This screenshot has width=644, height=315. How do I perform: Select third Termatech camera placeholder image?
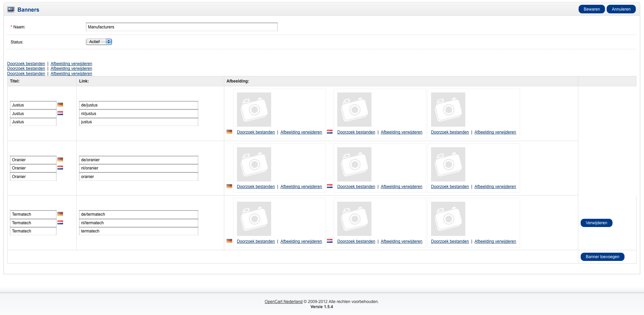coord(448,219)
